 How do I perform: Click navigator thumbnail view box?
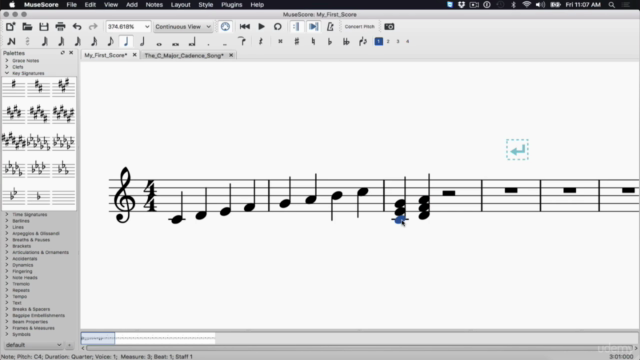[98, 338]
